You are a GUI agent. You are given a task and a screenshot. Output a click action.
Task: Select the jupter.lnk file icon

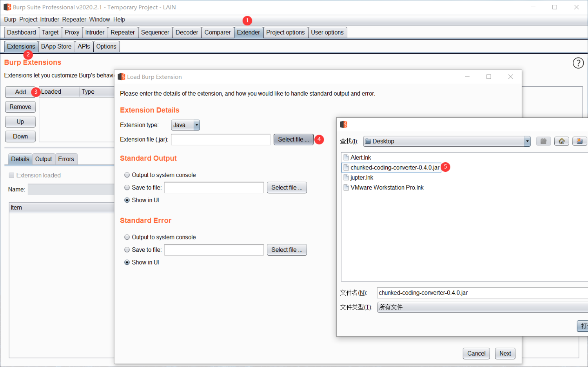[346, 177]
